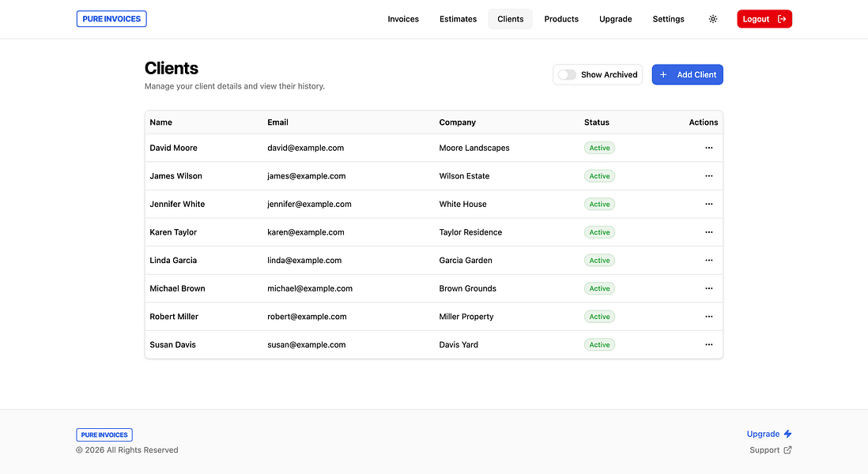This screenshot has height=474, width=868.
Task: Toggle dark mode using the sun icon
Action: tap(712, 18)
